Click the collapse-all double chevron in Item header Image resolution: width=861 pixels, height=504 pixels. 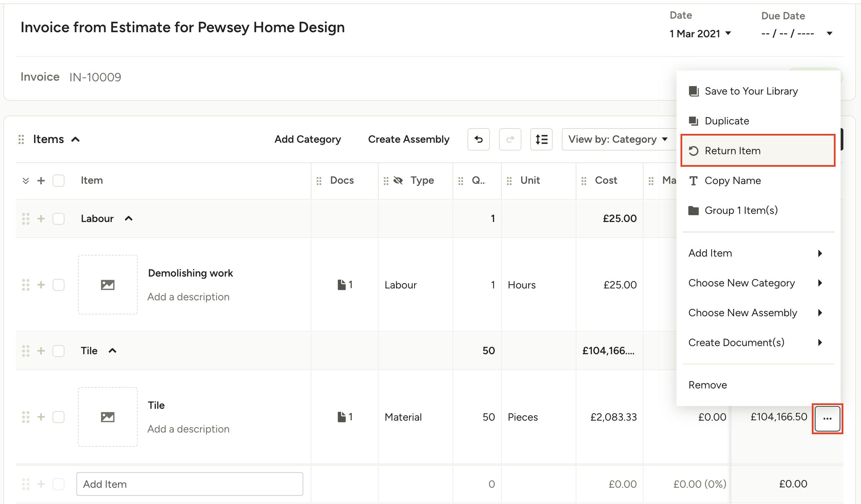(25, 180)
